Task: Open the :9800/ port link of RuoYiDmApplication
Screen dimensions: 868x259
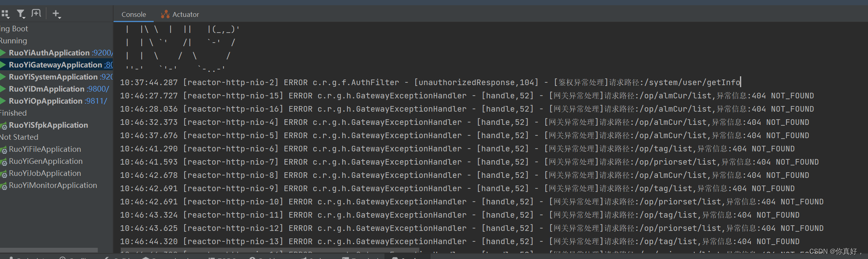Action: click(98, 89)
